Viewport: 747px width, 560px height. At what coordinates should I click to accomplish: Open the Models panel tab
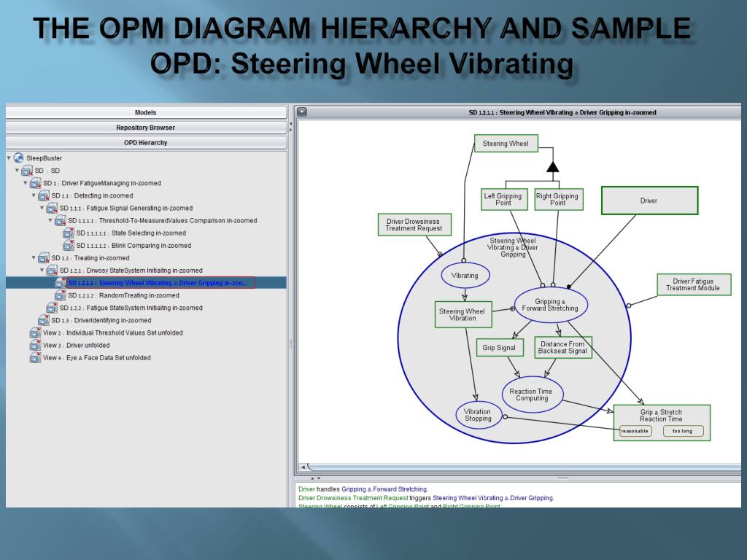(146, 112)
